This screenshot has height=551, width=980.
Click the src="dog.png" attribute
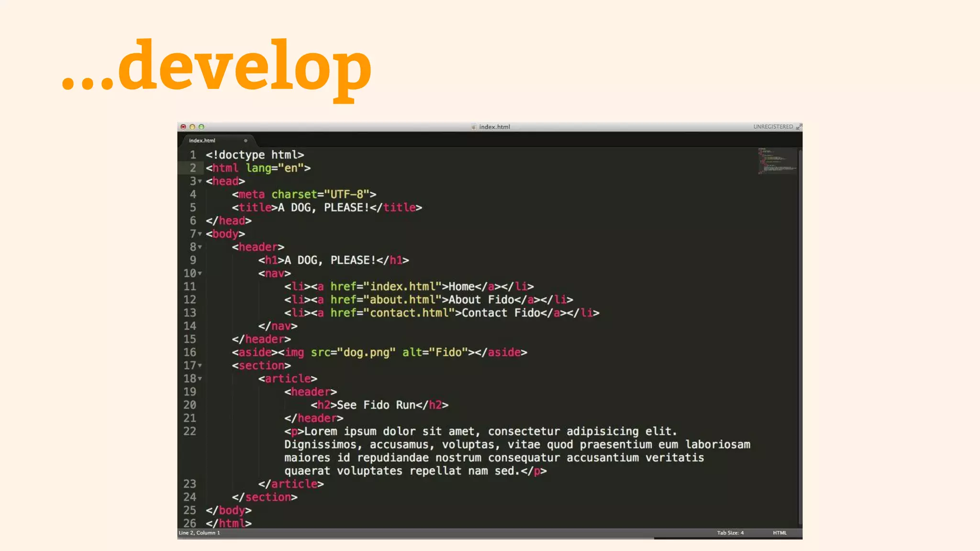tap(353, 353)
